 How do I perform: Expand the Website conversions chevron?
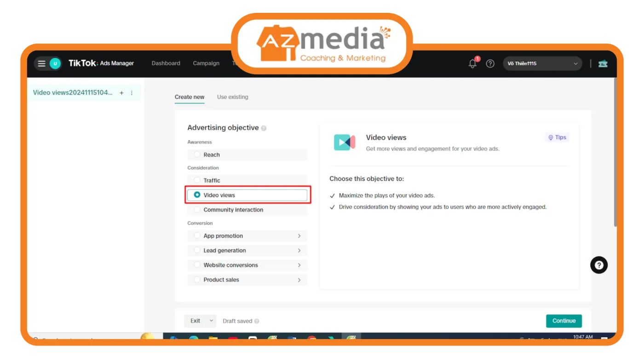click(x=299, y=265)
